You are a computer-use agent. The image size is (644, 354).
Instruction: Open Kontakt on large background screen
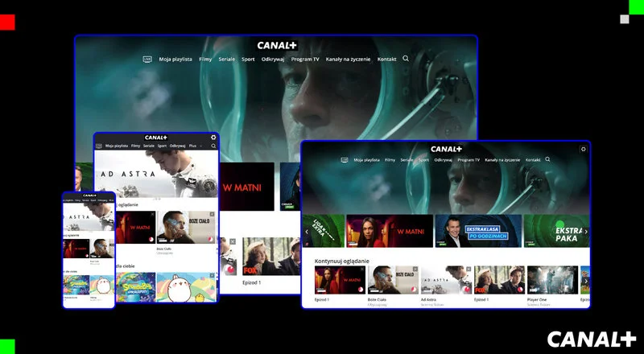tap(387, 60)
